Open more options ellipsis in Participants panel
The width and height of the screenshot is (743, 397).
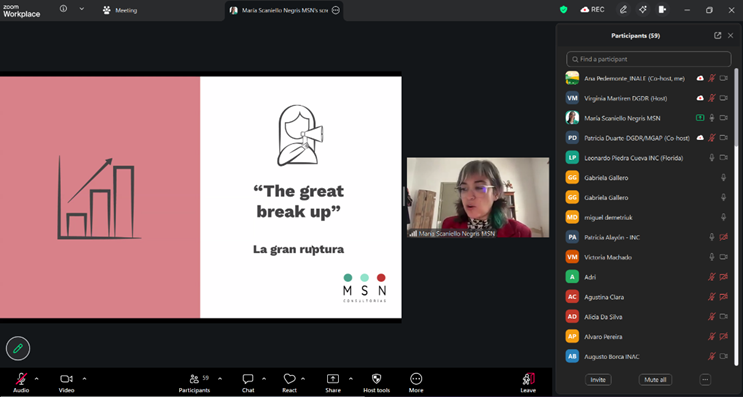(x=705, y=380)
